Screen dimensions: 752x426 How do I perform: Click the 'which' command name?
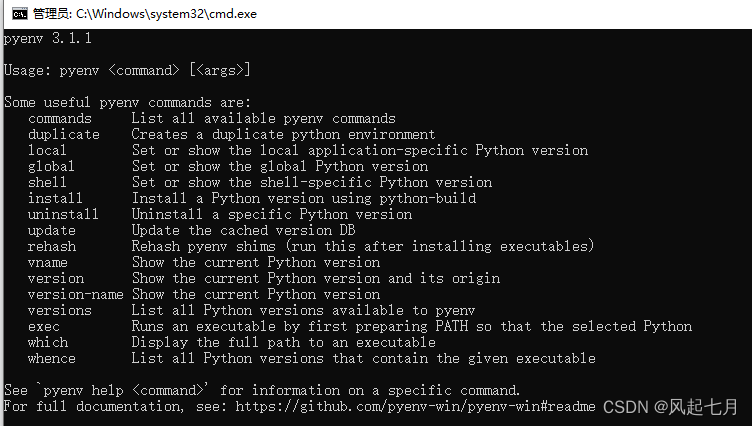point(48,343)
